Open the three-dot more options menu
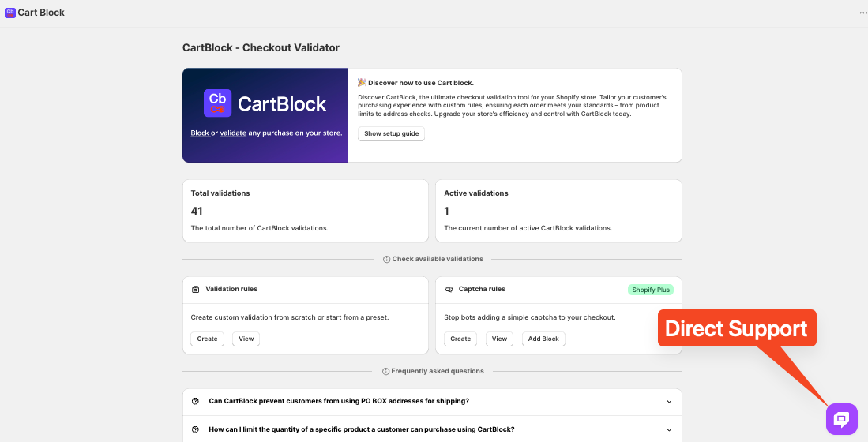868x442 pixels. pos(863,13)
